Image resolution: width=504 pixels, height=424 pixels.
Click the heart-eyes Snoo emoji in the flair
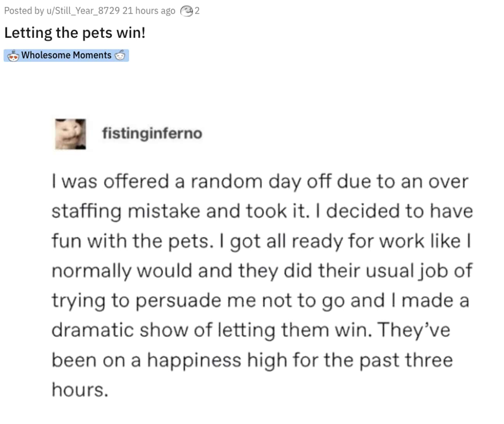(x=13, y=55)
